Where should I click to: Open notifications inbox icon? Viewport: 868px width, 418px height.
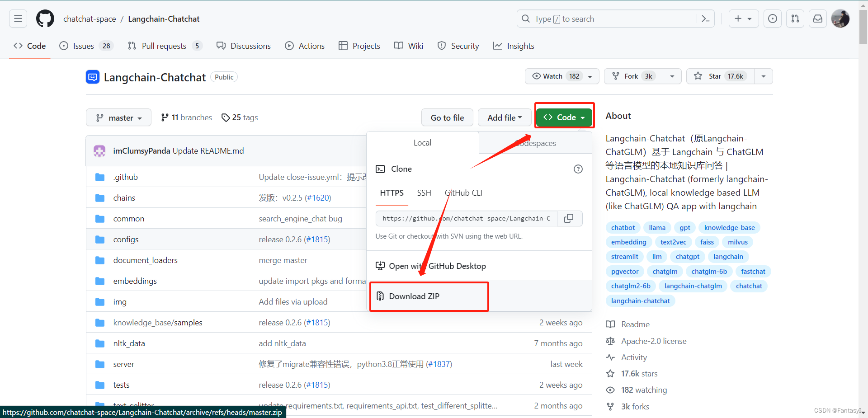[x=818, y=19]
